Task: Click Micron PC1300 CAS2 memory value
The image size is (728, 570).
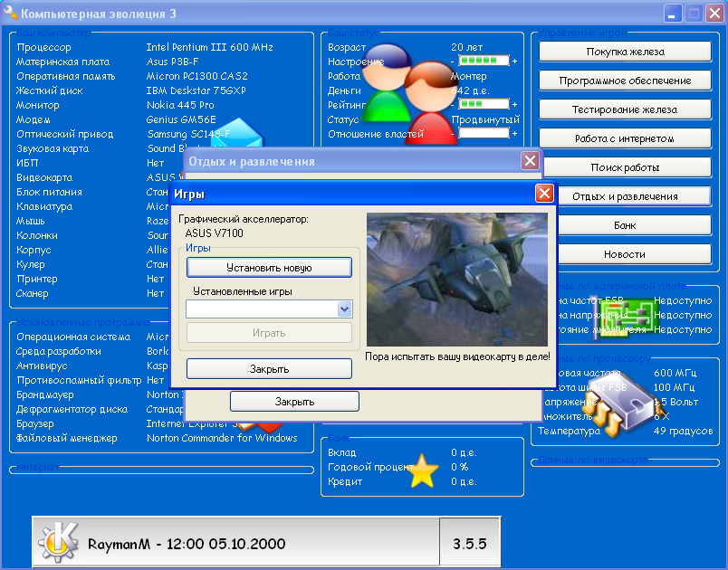Action: point(196,76)
